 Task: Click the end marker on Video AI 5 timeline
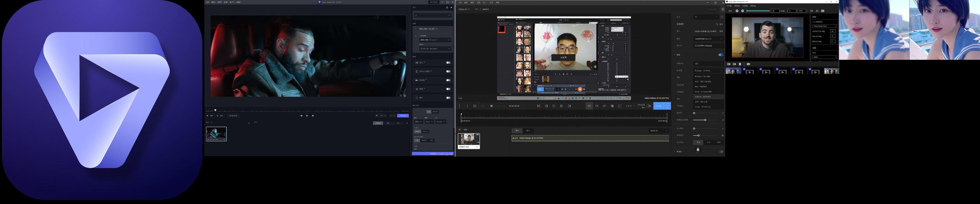point(667,117)
